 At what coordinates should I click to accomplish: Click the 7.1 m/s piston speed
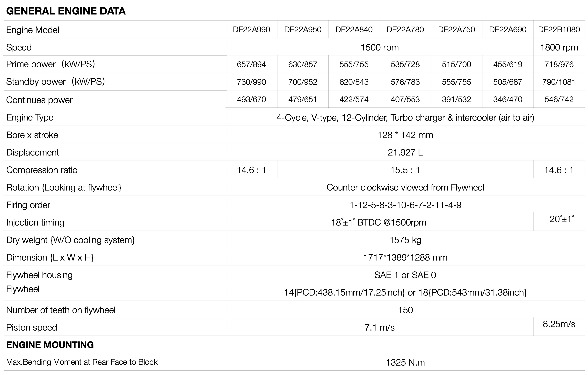[380, 328]
